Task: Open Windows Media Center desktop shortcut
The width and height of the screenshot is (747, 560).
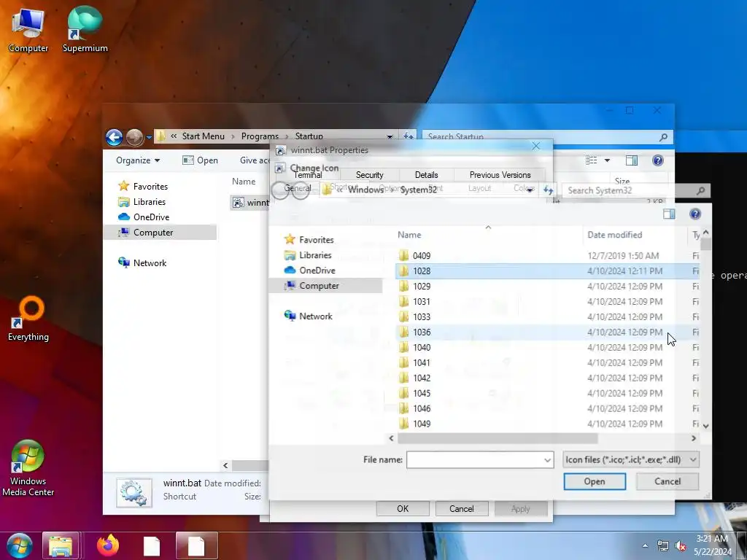Action: tap(28, 468)
